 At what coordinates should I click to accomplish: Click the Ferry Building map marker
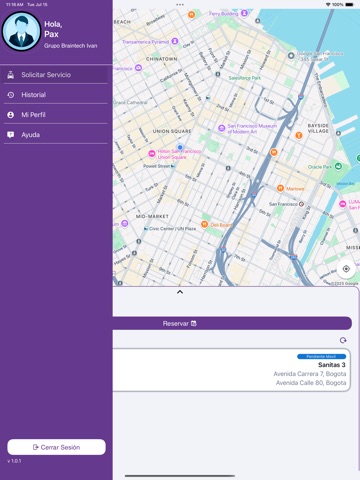click(244, 13)
